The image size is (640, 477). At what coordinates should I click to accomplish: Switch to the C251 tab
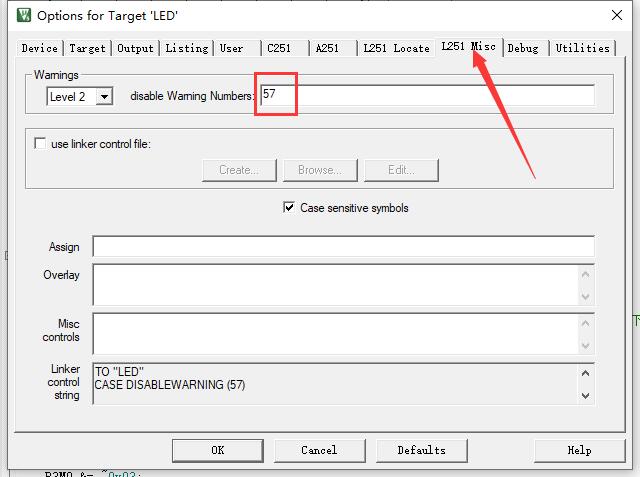click(x=286, y=48)
